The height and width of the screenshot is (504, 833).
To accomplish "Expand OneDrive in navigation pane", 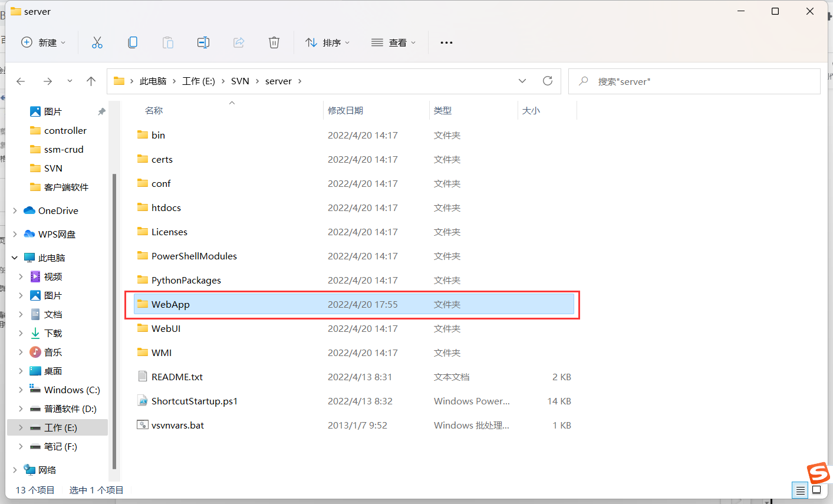I will [x=15, y=210].
